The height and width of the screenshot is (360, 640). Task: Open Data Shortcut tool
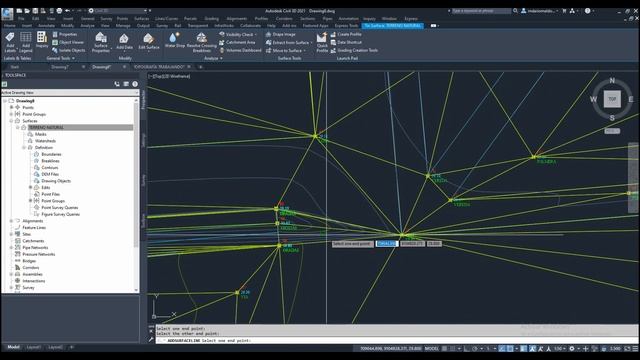pos(346,42)
